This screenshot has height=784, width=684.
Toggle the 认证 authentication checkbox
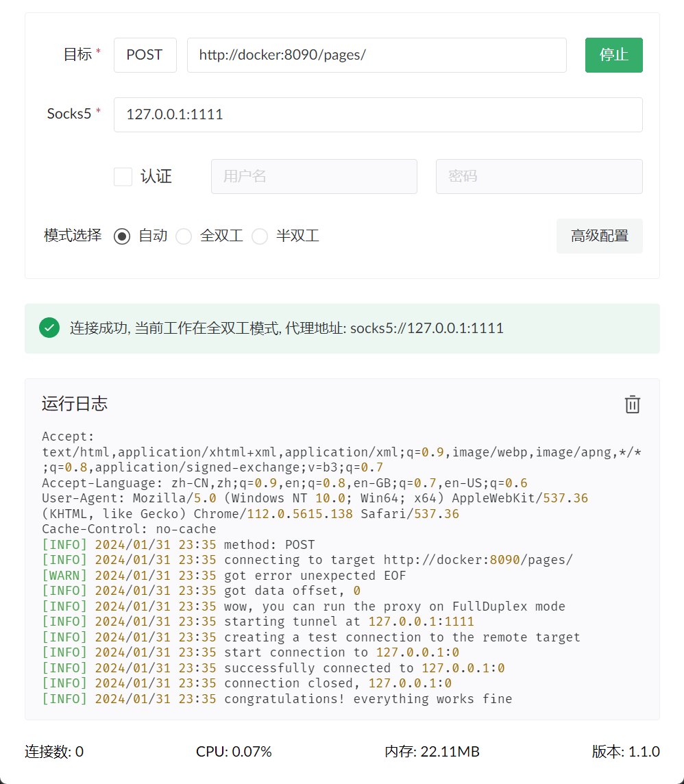tap(123, 177)
